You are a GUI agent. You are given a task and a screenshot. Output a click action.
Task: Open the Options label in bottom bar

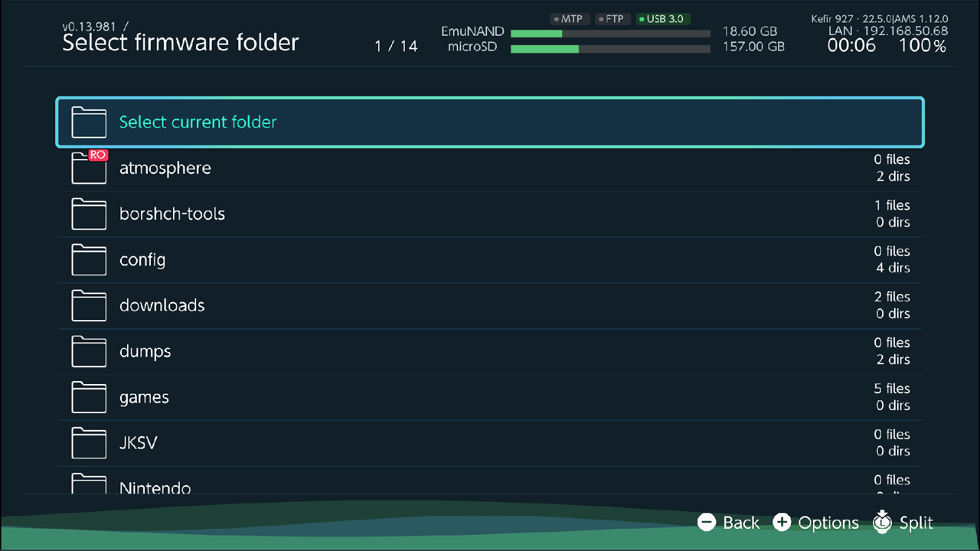(x=828, y=523)
